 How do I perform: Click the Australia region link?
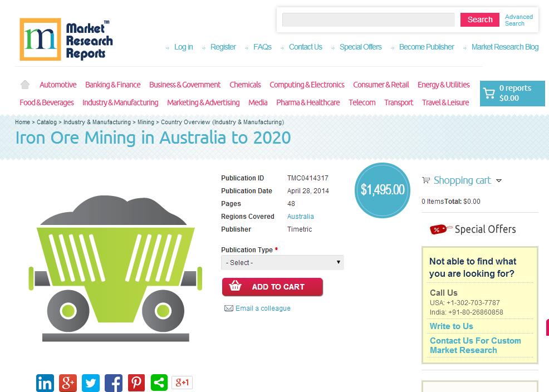coord(301,217)
